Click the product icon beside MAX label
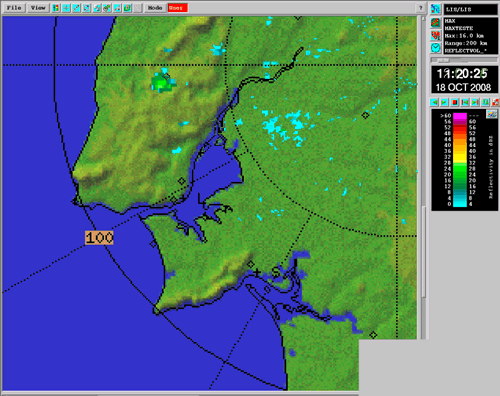The height and width of the screenshot is (396, 500). pos(436,22)
